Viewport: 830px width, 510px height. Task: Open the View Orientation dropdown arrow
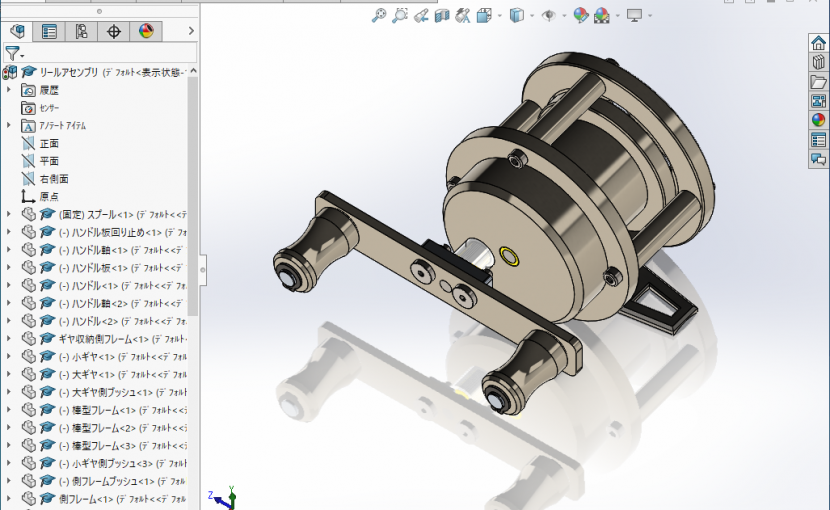point(498,16)
